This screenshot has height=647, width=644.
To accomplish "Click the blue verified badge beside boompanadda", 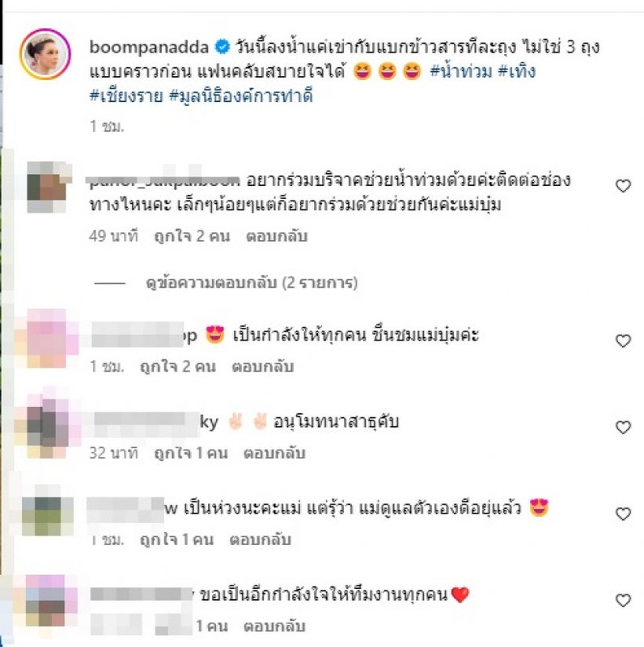I will click(222, 47).
